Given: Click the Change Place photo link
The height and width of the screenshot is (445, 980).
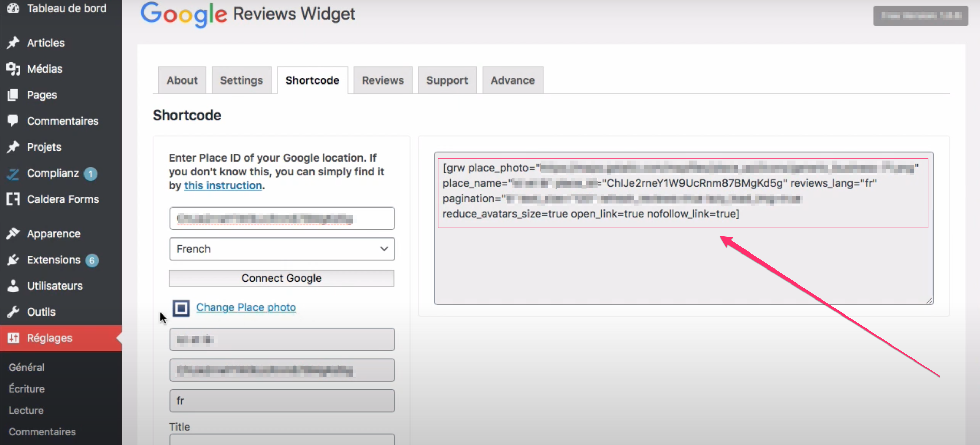Looking at the screenshot, I should pos(246,307).
